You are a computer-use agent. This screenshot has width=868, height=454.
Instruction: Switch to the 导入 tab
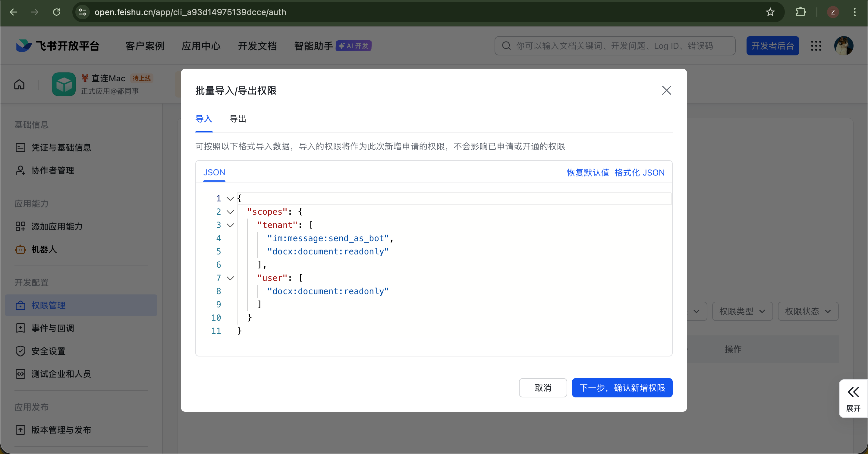pos(203,119)
